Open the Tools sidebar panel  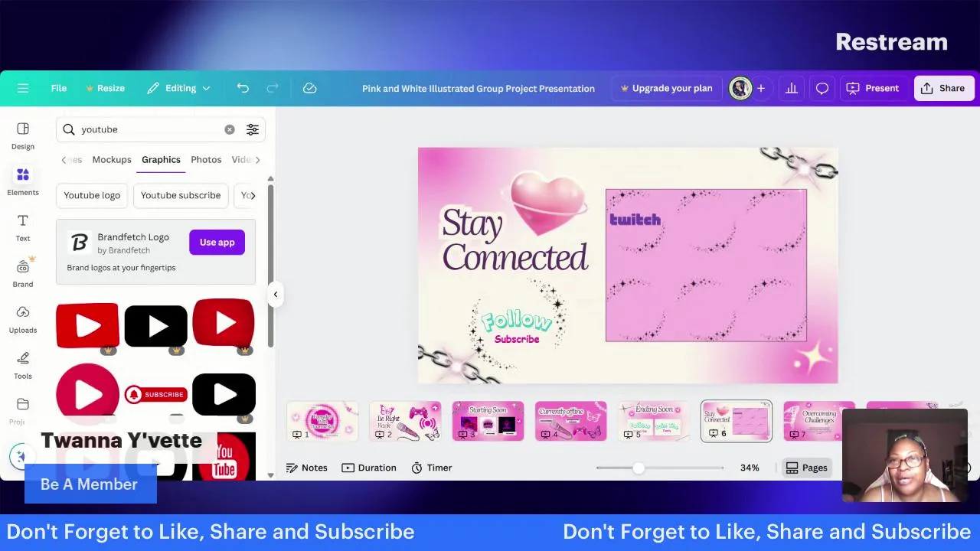[23, 365]
